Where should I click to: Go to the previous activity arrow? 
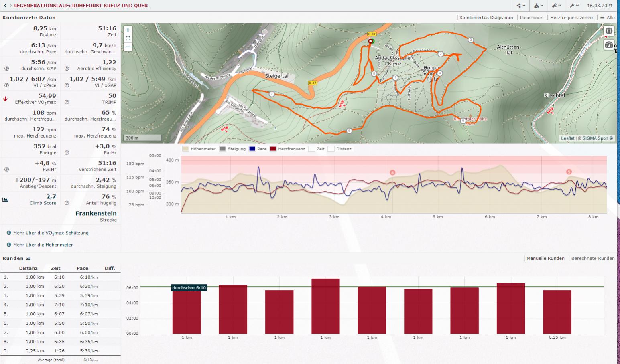pos(5,6)
